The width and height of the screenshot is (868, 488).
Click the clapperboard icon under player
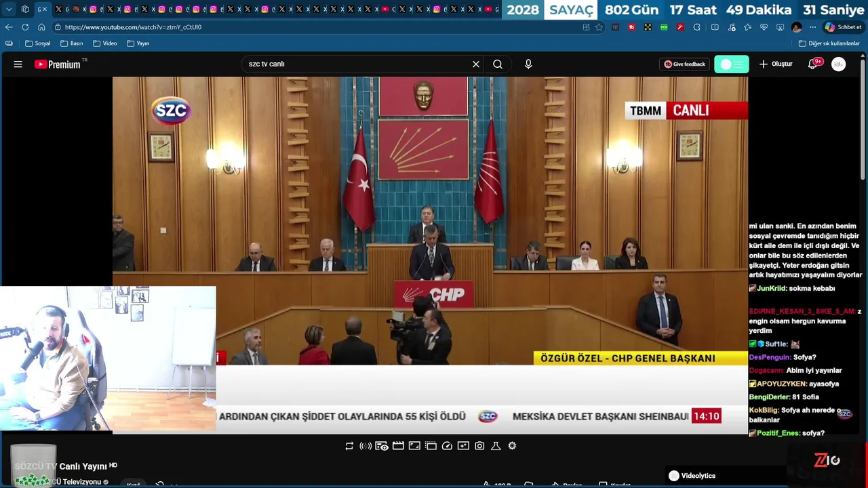click(398, 446)
